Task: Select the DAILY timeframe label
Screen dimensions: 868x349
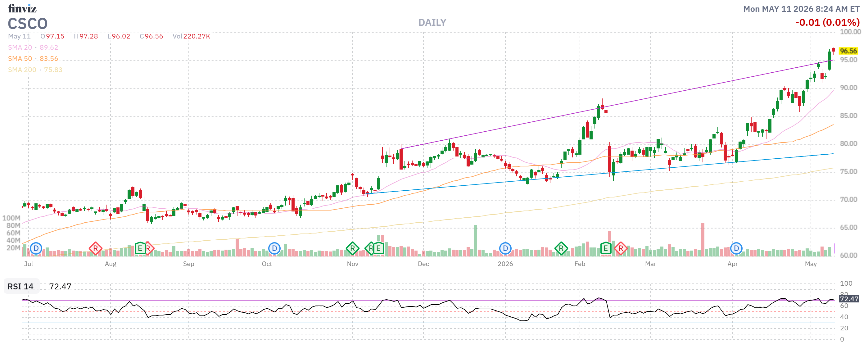Action: pos(432,23)
